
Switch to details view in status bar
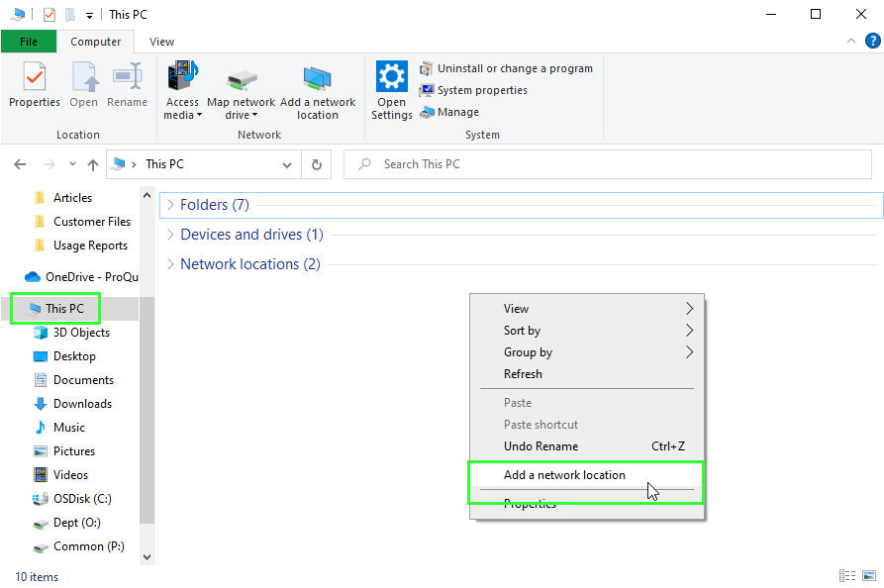[847, 576]
